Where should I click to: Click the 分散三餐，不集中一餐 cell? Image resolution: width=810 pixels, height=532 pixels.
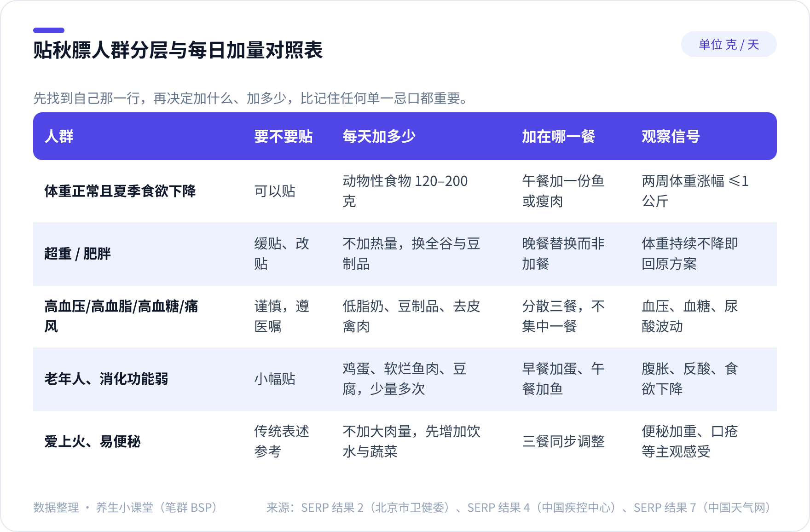click(x=563, y=316)
